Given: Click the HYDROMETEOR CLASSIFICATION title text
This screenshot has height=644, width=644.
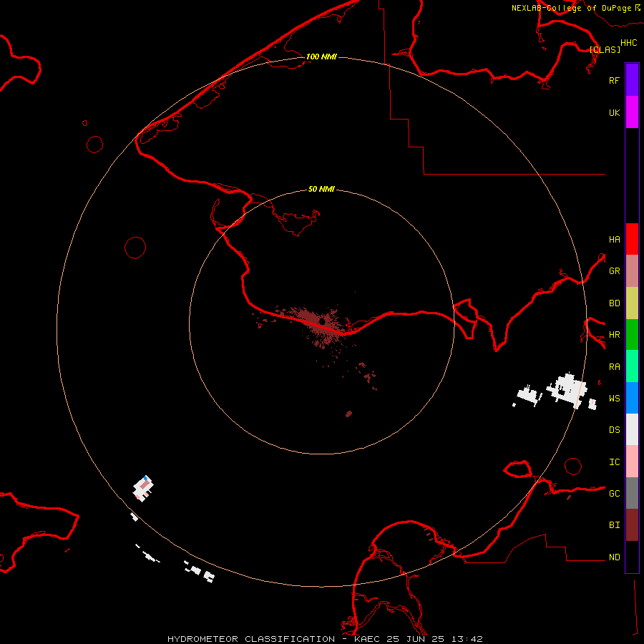Looking at the screenshot, I should click(251, 639).
